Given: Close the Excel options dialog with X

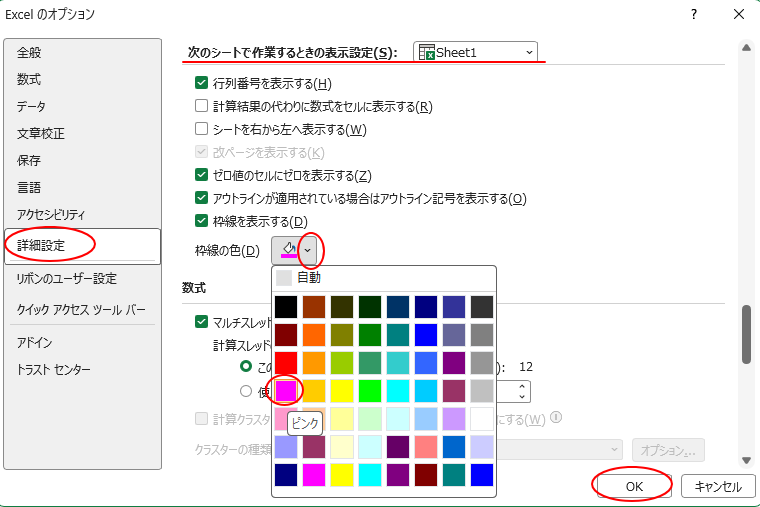Looking at the screenshot, I should (739, 15).
